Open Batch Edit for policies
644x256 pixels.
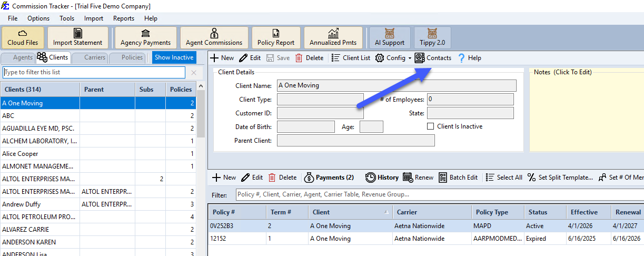click(458, 178)
